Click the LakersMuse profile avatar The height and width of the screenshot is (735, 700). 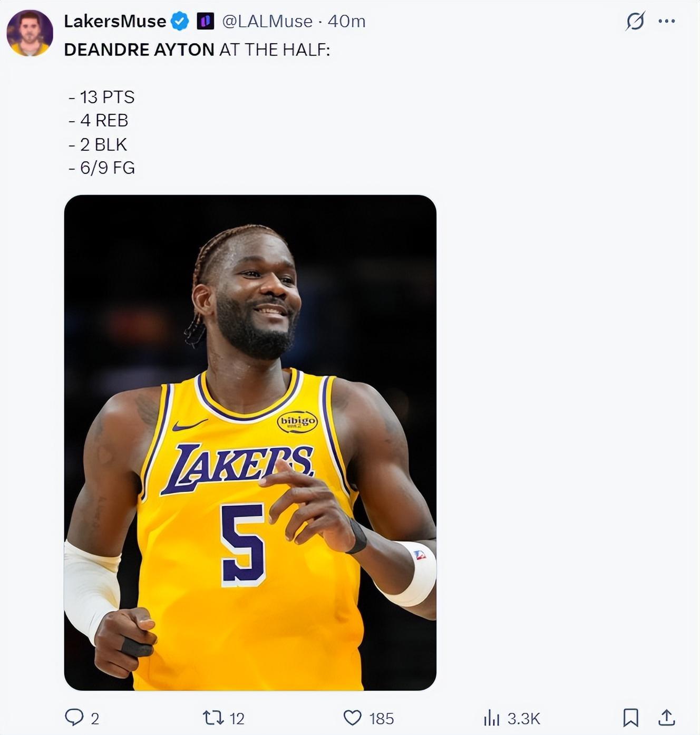[30, 33]
